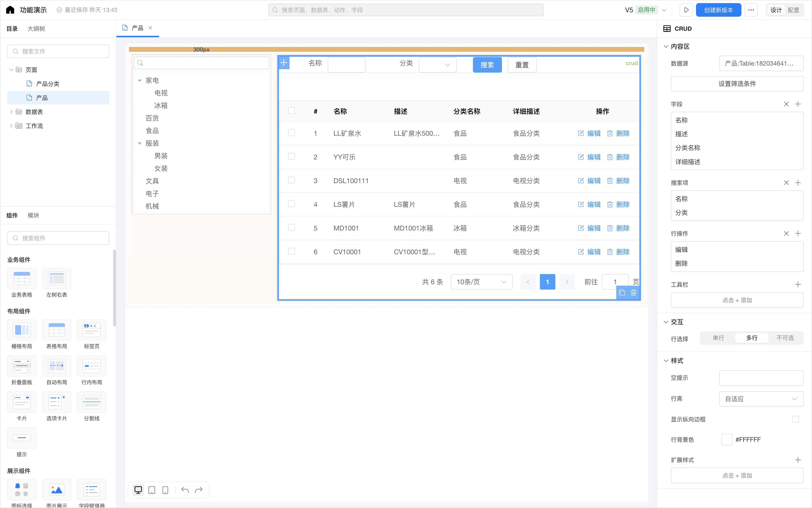Image resolution: width=812 pixels, height=508 pixels.
Task: Add the 提示 component
Action: (x=22, y=442)
